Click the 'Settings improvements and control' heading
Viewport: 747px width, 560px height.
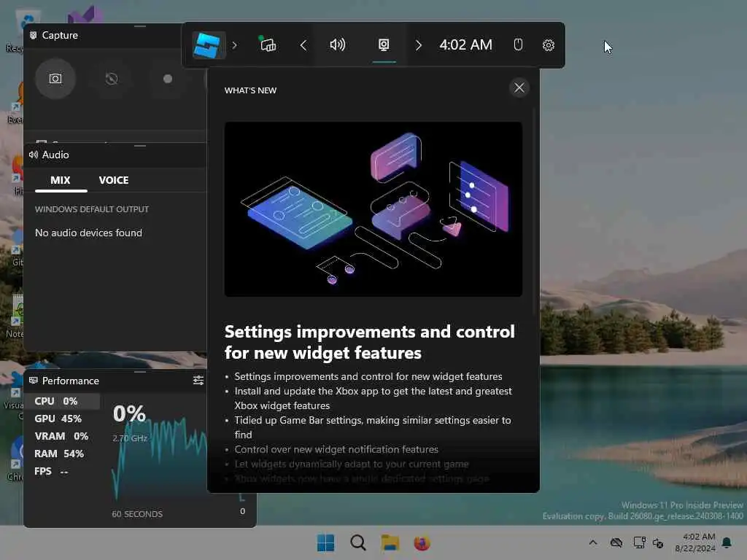pyautogui.click(x=370, y=342)
